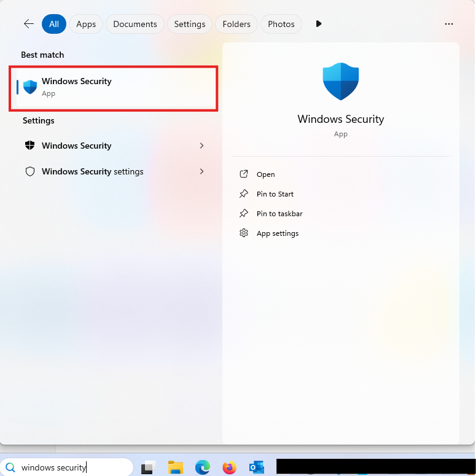Viewport: 476px width, 476px height.
Task: Open the three-dot options menu
Action: (x=449, y=24)
